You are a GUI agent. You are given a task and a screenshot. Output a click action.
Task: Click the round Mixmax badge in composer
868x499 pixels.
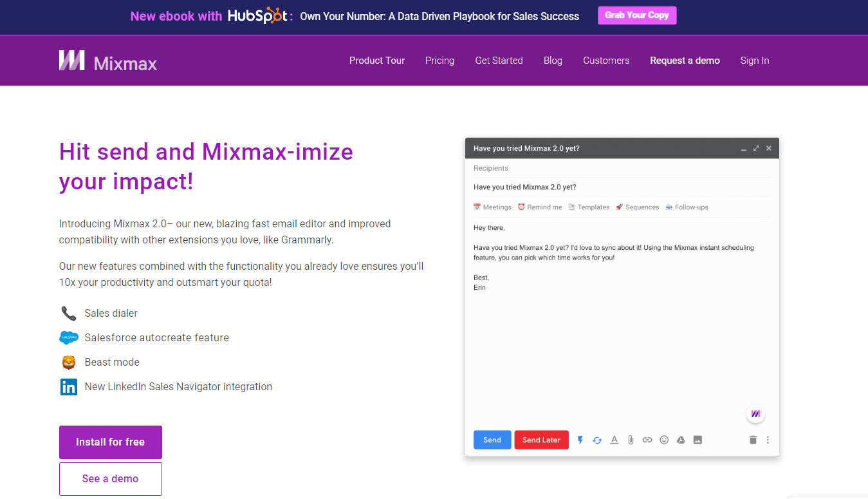point(756,414)
